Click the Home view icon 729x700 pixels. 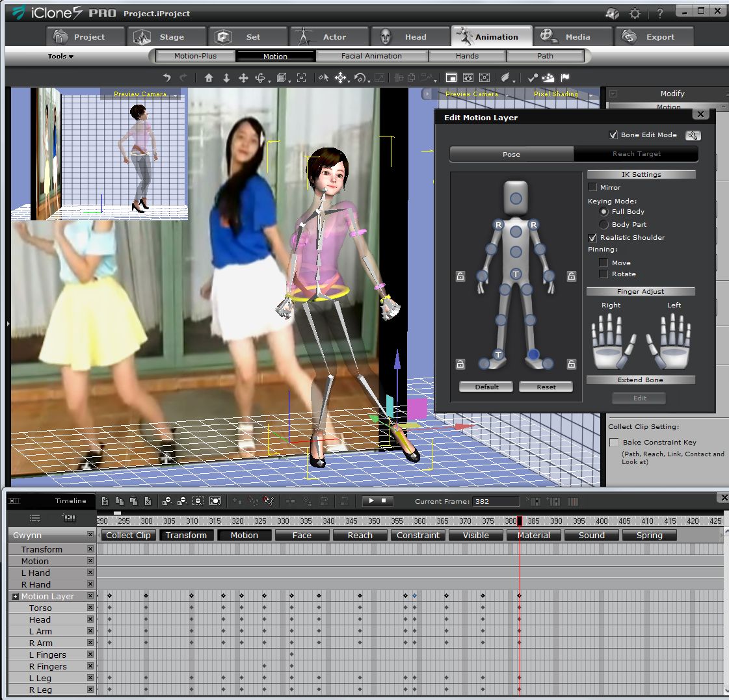pyautogui.click(x=208, y=77)
